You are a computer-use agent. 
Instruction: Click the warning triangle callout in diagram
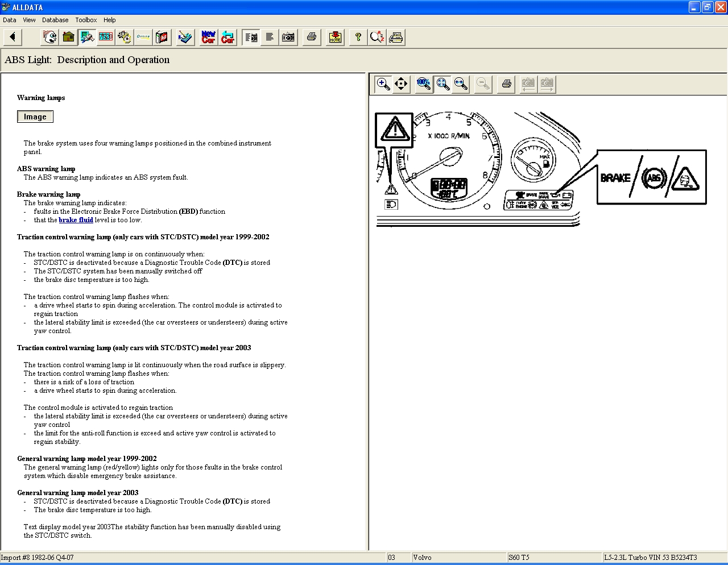394,130
